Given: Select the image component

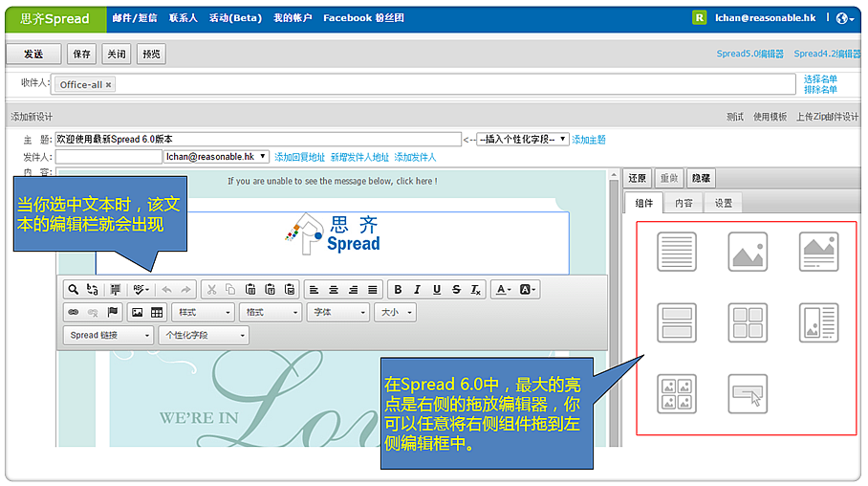Looking at the screenshot, I should 748,252.
